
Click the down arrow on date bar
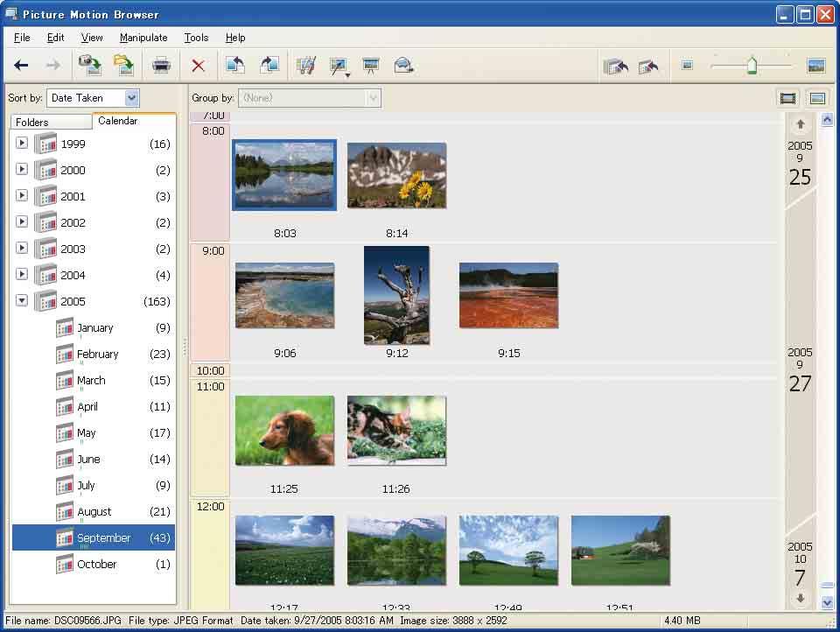[x=801, y=598]
